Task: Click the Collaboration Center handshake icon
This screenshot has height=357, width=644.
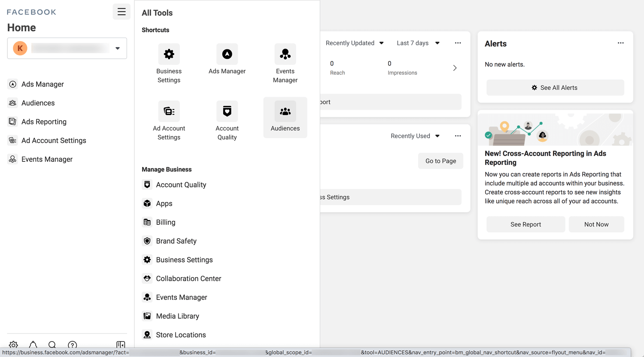Action: (x=147, y=278)
